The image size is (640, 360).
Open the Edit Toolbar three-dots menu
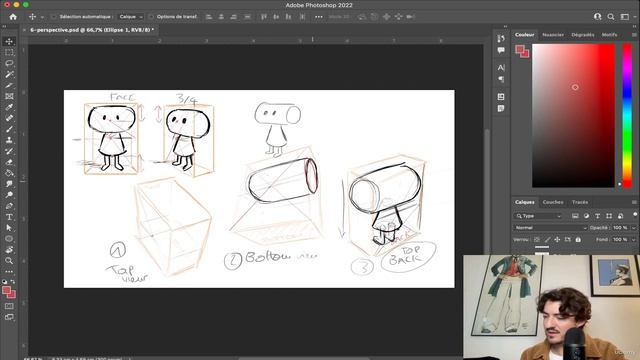click(x=9, y=271)
